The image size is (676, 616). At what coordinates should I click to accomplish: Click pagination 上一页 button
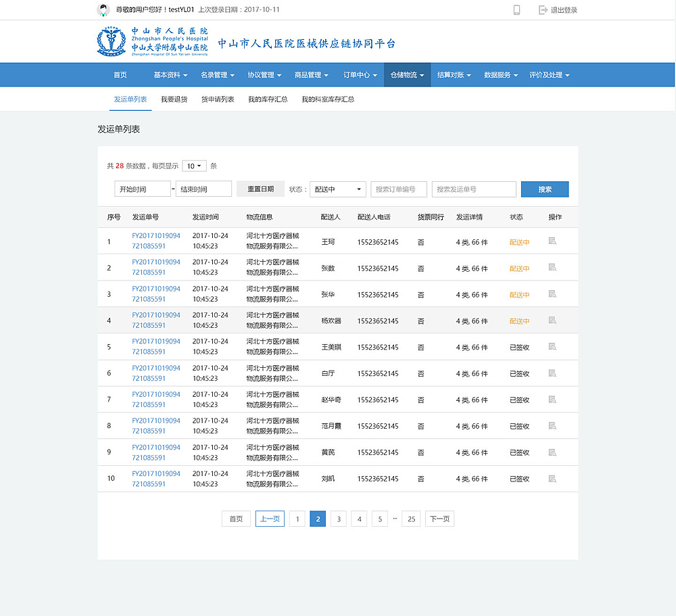[270, 519]
